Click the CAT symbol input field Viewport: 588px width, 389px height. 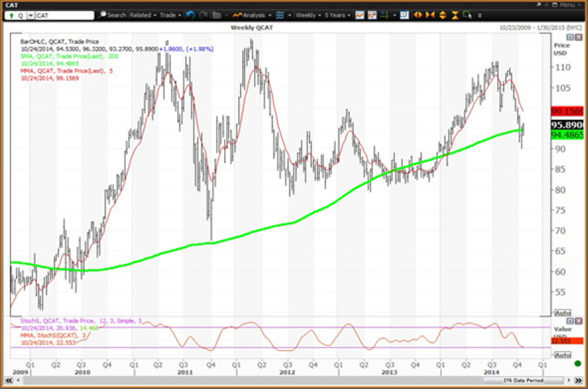point(65,15)
